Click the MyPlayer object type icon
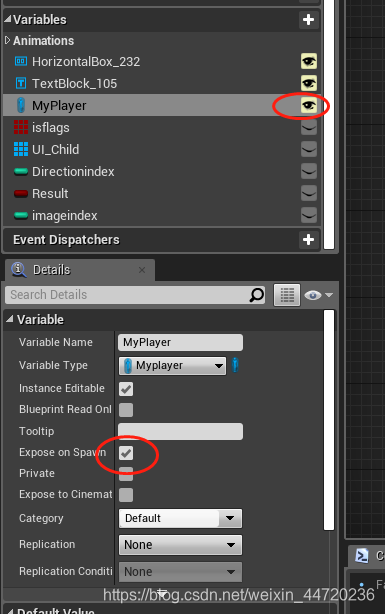Image resolution: width=385 pixels, height=614 pixels. click(21, 105)
